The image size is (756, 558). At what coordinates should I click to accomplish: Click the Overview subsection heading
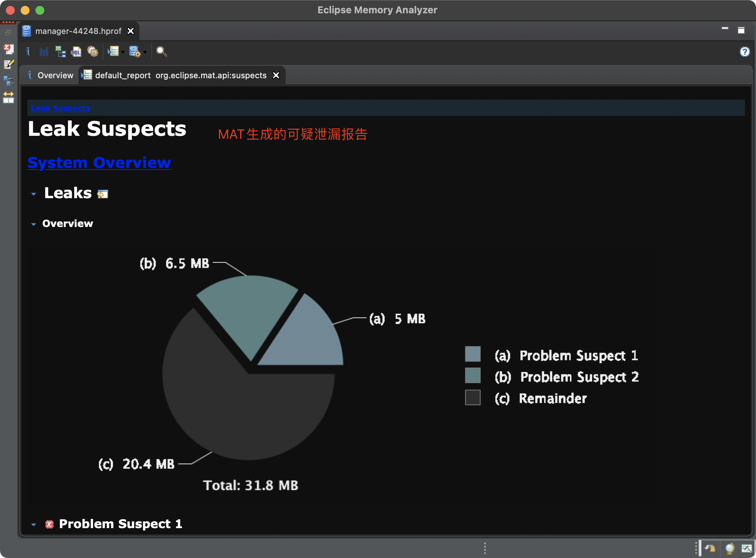(x=68, y=224)
